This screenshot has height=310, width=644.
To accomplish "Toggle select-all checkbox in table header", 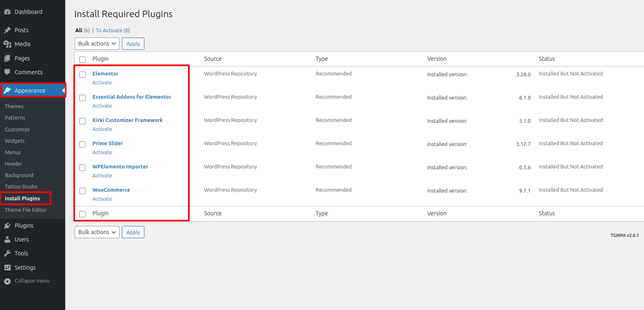I will pos(82,60).
